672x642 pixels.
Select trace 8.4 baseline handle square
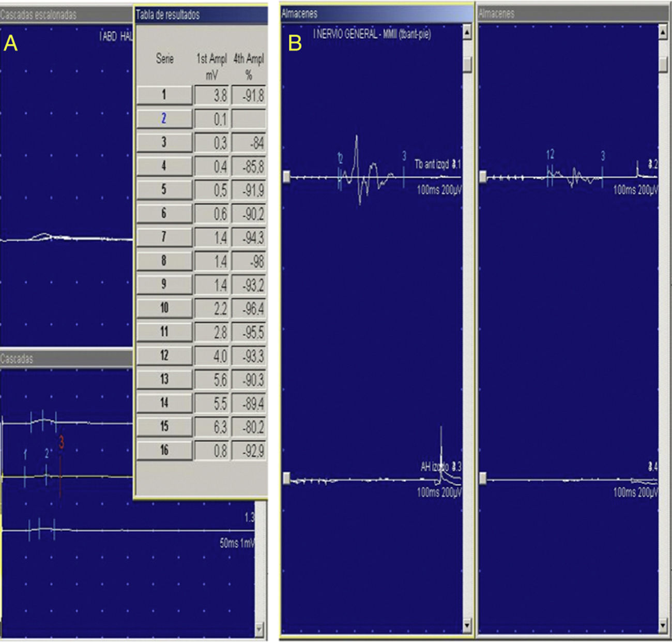(483, 479)
